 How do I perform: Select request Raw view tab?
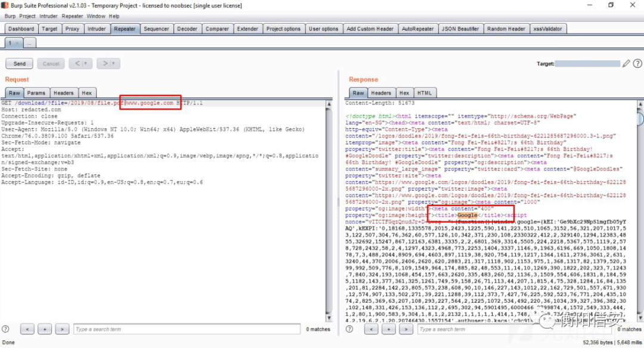point(14,93)
